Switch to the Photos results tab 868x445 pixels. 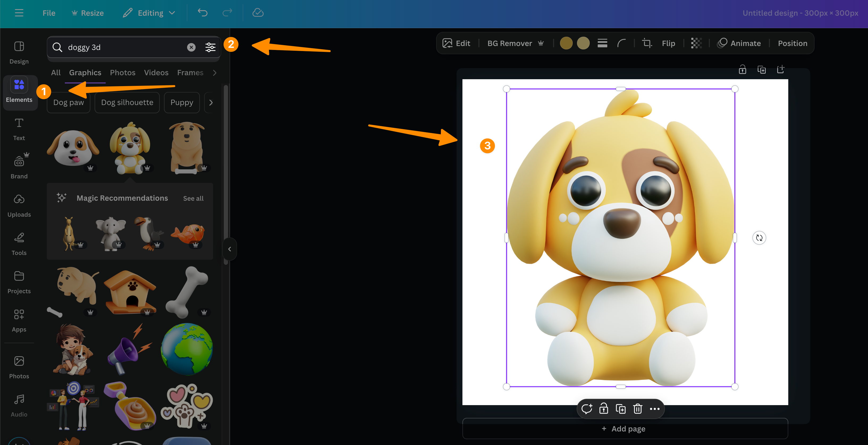coord(122,73)
